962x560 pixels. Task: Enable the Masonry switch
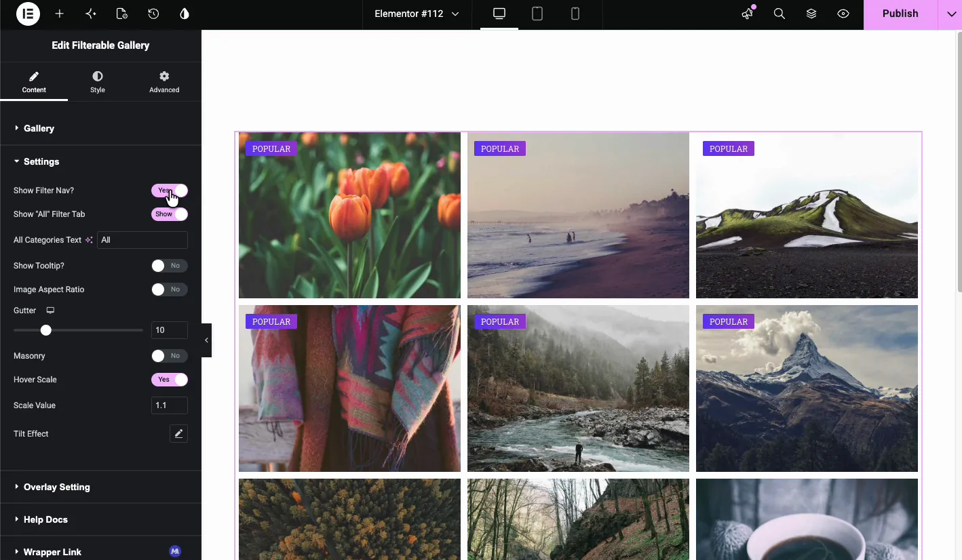(170, 356)
